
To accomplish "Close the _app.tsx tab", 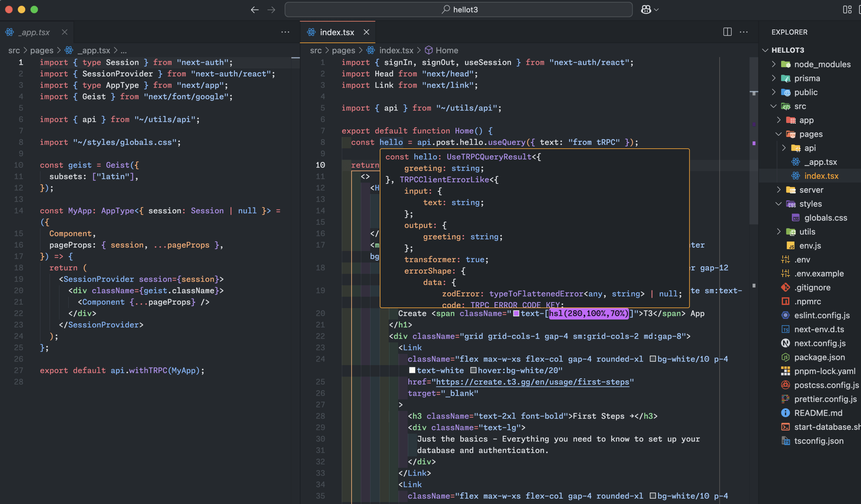I will click(x=65, y=32).
